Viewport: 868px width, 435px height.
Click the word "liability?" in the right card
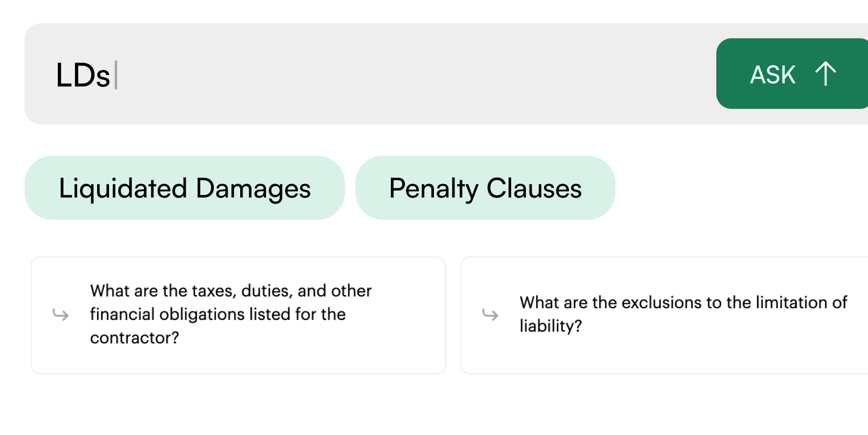pos(551,326)
